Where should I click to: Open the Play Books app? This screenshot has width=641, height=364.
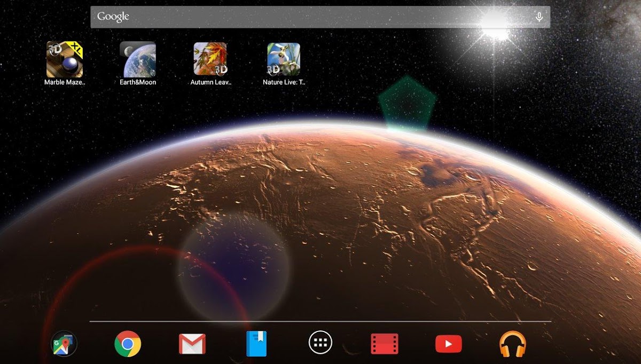click(256, 344)
